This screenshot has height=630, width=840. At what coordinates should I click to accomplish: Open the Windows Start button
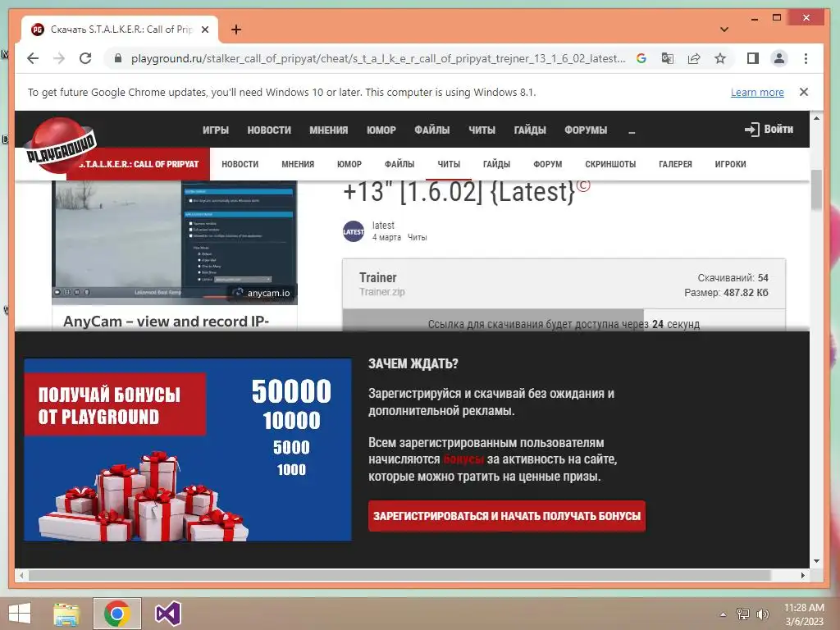[20, 614]
